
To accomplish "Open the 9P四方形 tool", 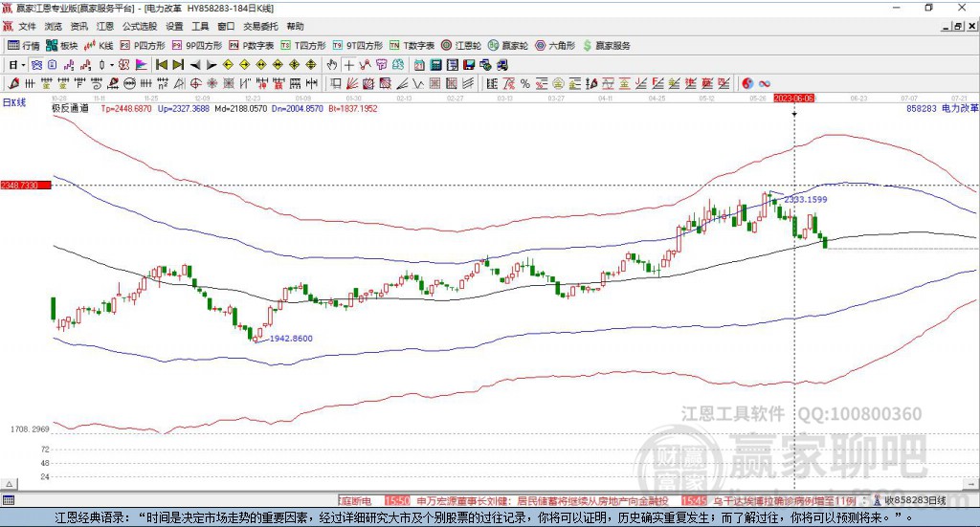I will point(196,46).
